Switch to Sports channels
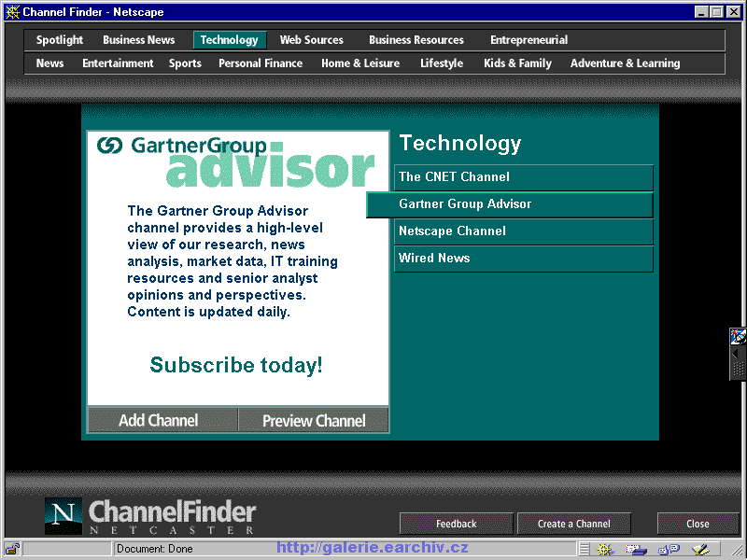 point(185,63)
